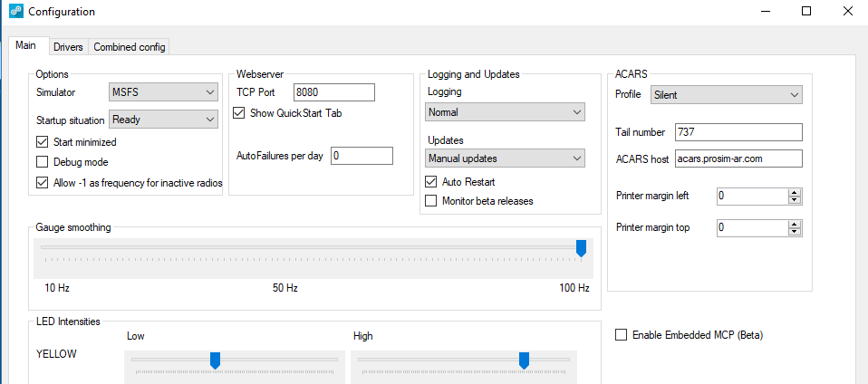The height and width of the screenshot is (384, 868).
Task: Increase Printer margin top with up arrow
Action: (795, 224)
